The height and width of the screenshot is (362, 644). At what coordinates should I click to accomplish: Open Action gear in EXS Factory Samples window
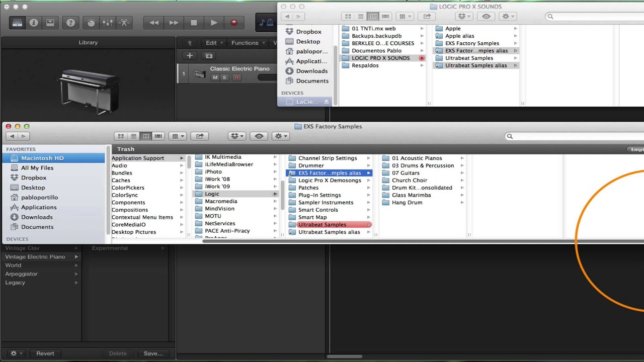coord(280,136)
